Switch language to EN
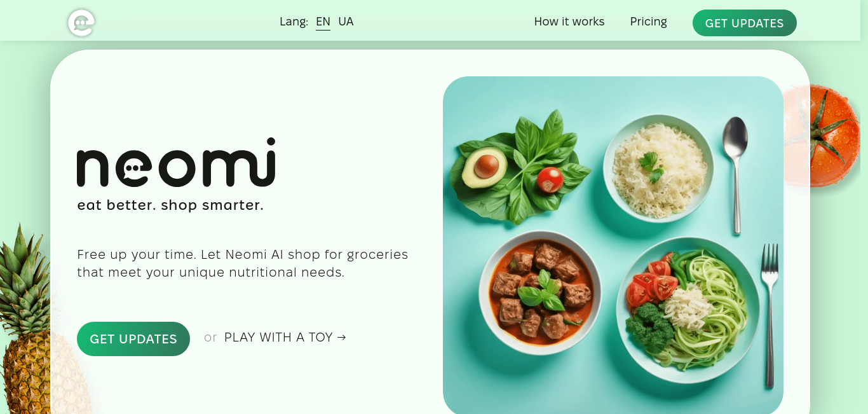This screenshot has height=414, width=868. [x=323, y=22]
